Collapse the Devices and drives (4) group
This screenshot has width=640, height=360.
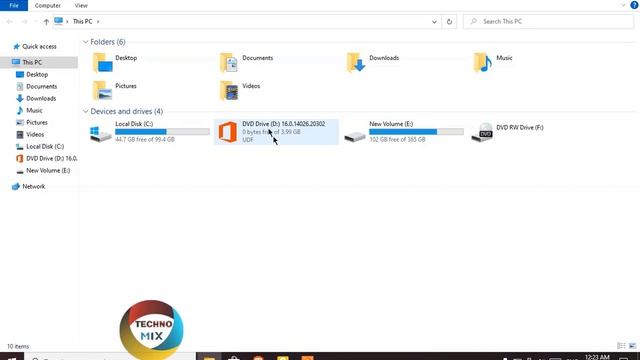tap(85, 111)
